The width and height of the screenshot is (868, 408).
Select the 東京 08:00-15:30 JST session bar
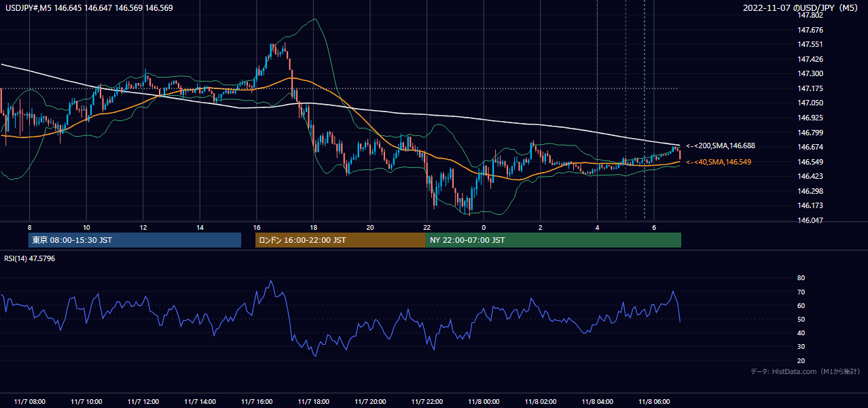[x=134, y=240]
